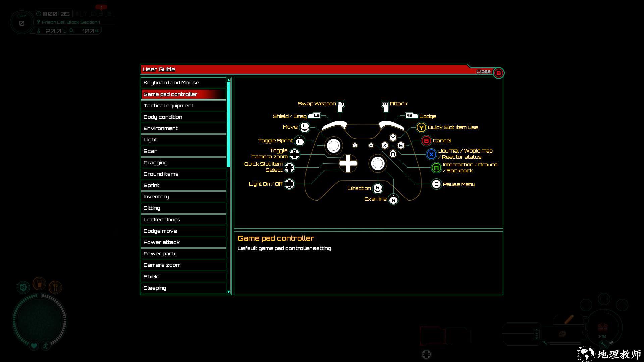Click the red B Close button icon
Viewport: 644px width, 362px height.
[498, 73]
